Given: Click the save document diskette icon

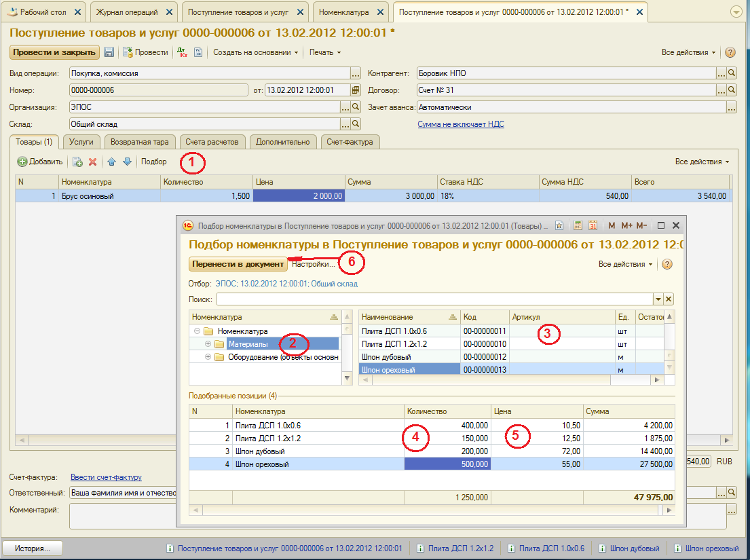Looking at the screenshot, I should [x=109, y=52].
